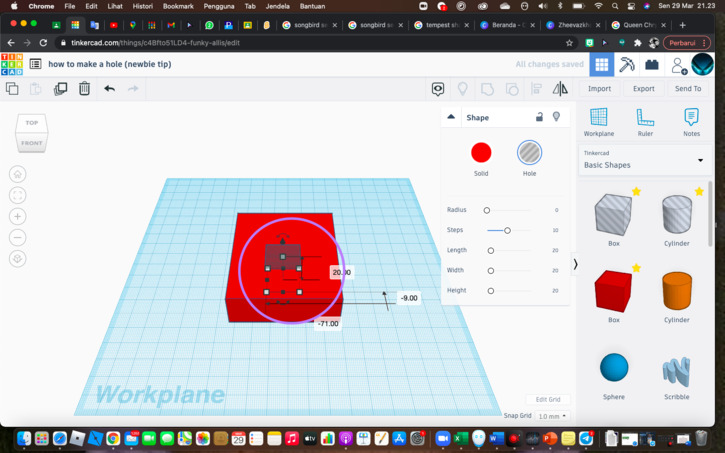Switch to the 3D design grid view
The width and height of the screenshot is (725, 453).
602,65
